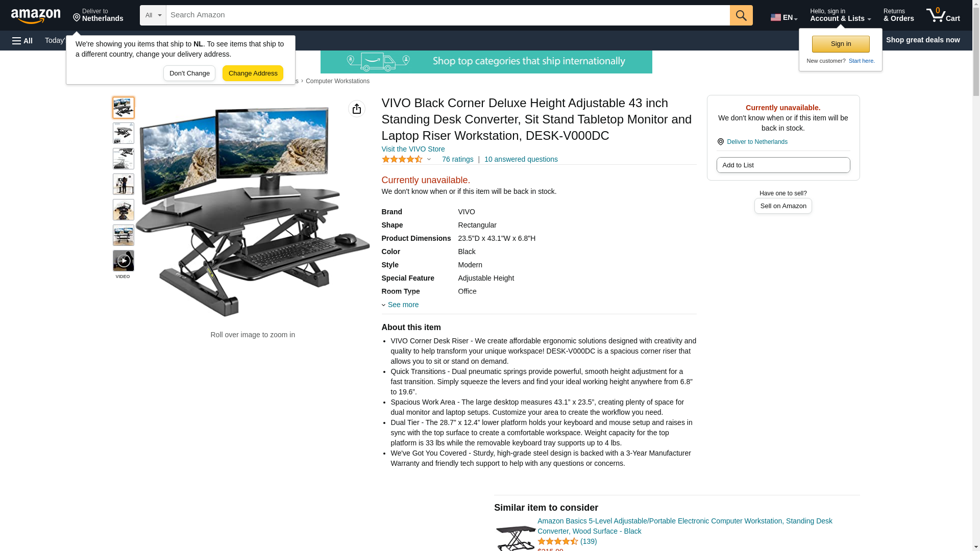This screenshot has height=551, width=980.
Task: Click the star rating icons
Action: click(x=402, y=159)
